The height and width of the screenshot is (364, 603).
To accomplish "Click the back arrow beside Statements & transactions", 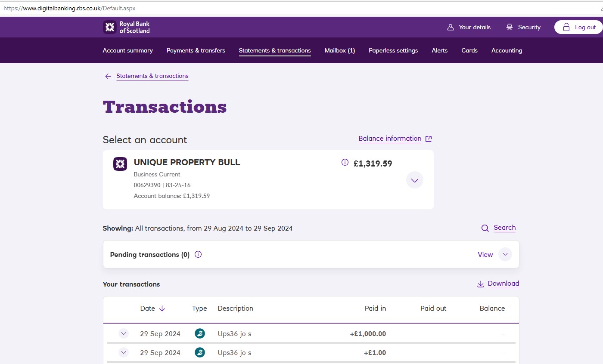I will [x=108, y=76].
